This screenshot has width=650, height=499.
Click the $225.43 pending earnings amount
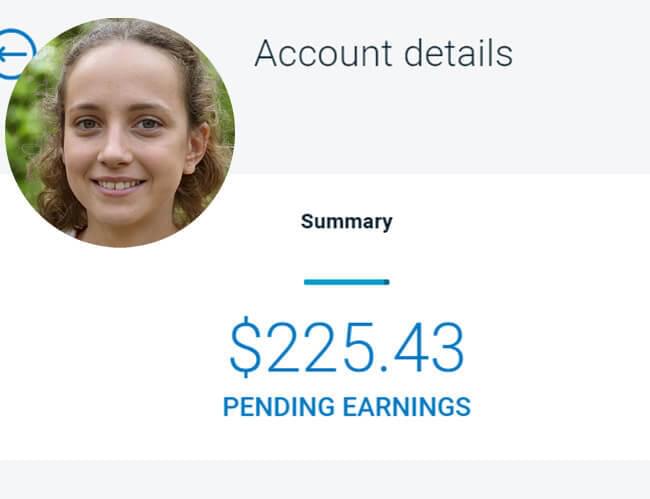[347, 347]
